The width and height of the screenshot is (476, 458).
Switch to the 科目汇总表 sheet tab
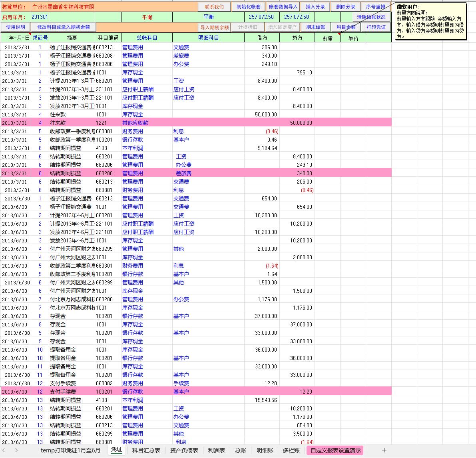point(146,450)
